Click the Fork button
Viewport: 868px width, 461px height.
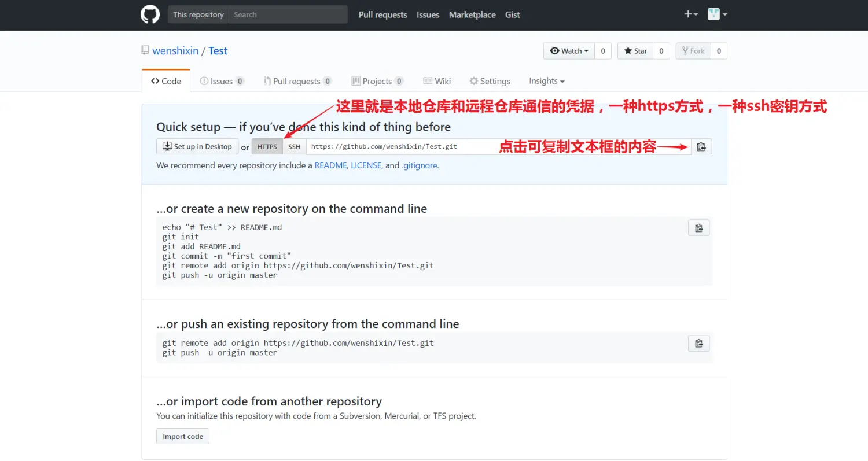click(x=693, y=51)
